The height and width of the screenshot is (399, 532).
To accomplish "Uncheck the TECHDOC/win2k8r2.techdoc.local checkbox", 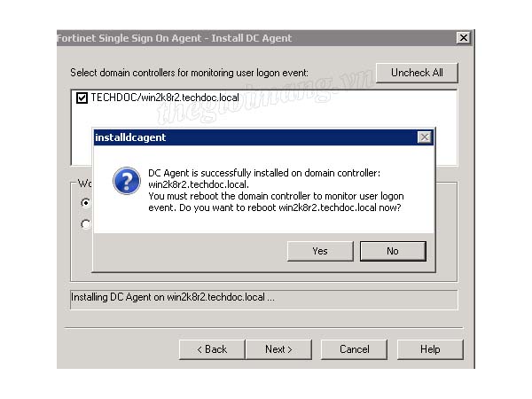I will pos(82,98).
